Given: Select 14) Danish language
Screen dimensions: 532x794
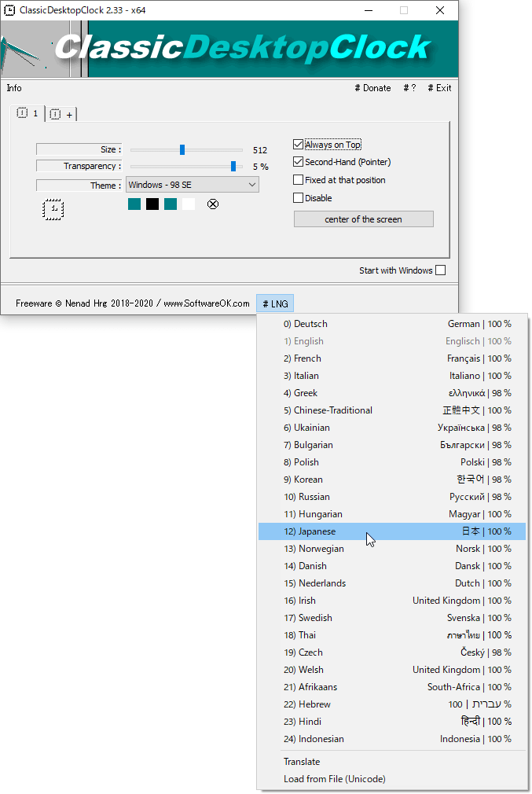Looking at the screenshot, I should (392, 566).
